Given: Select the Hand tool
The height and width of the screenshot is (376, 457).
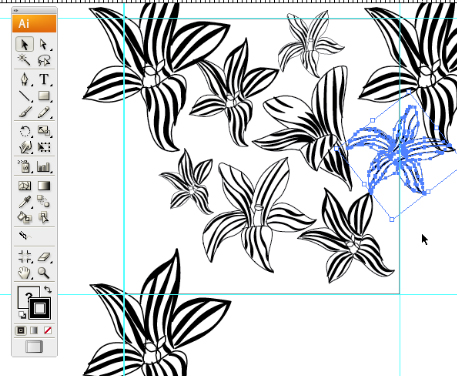Looking at the screenshot, I should click(24, 273).
